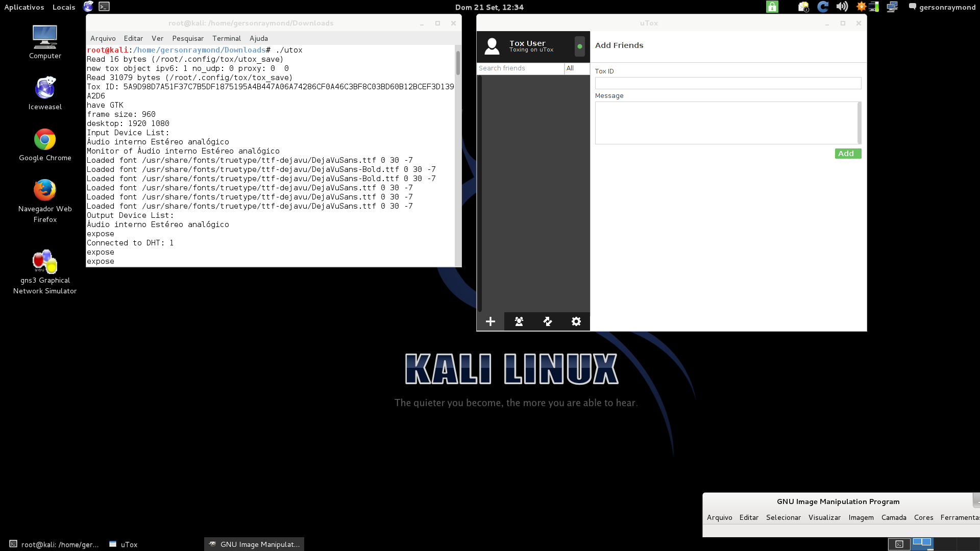This screenshot has height=551, width=980.
Task: Open the terminal Arquivo menu
Action: click(x=103, y=38)
